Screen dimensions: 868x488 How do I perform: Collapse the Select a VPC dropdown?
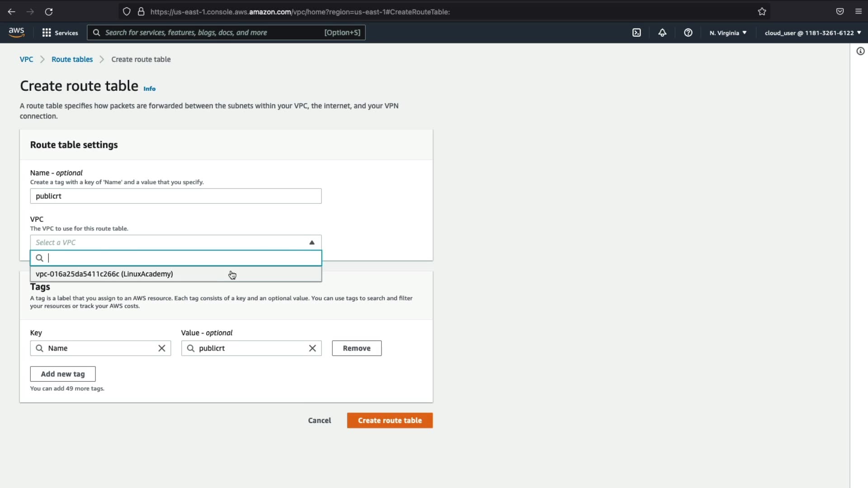[x=312, y=243]
